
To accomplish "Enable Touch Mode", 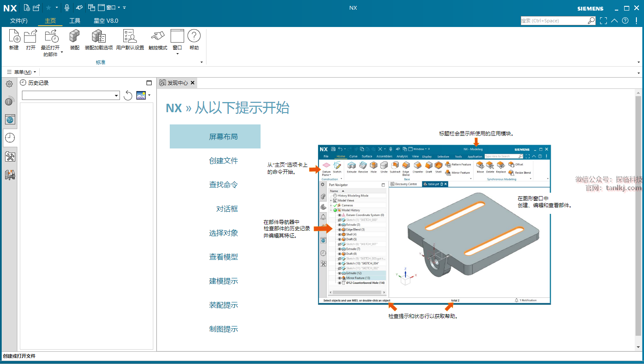I will click(158, 37).
